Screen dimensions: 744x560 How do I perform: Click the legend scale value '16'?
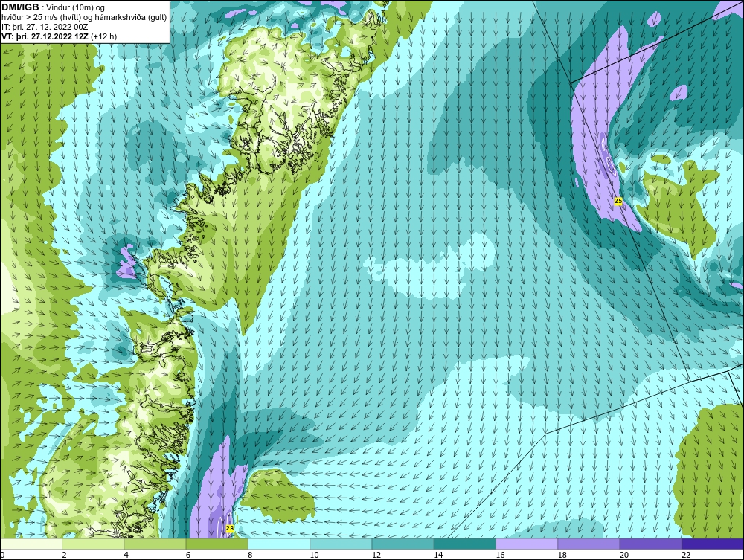click(x=500, y=556)
